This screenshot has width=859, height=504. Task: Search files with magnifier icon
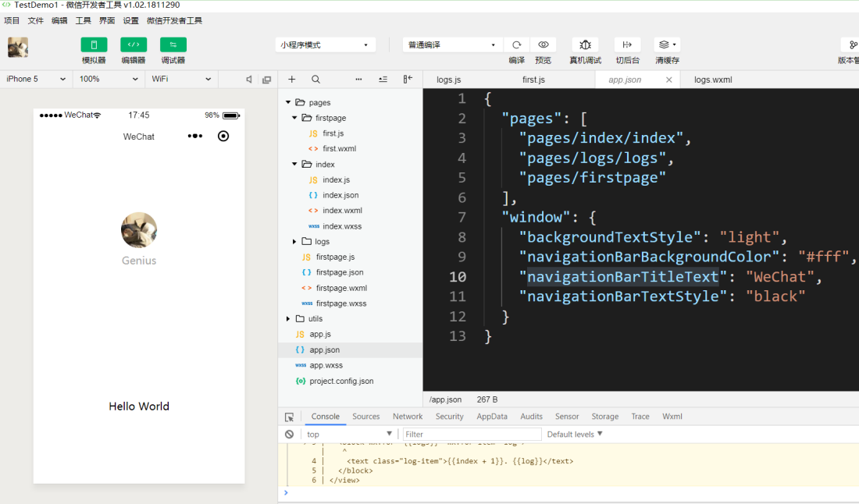316,80
